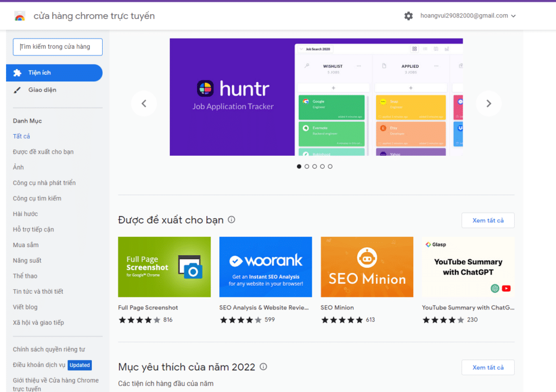The width and height of the screenshot is (556, 392).
Task: Open 'Điều khoản dịch vụ' link
Action: (x=39, y=365)
